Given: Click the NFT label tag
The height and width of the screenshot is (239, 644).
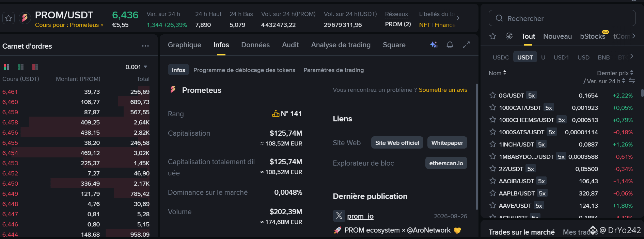Looking at the screenshot, I should tap(425, 25).
